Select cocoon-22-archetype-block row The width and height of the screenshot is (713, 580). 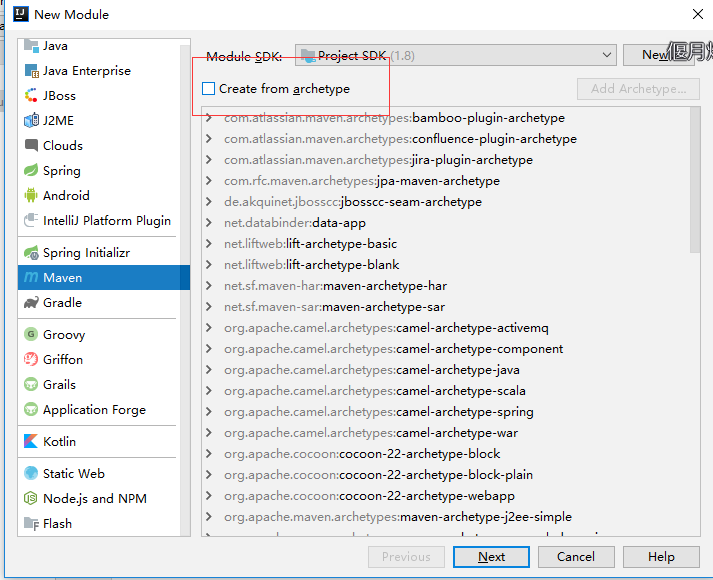[x=446, y=454]
